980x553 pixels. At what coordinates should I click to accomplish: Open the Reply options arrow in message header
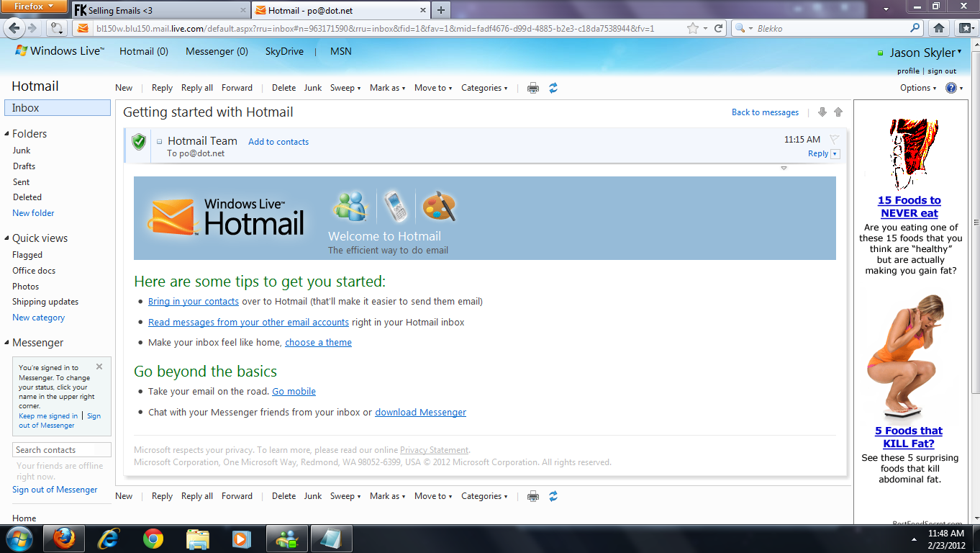[x=835, y=154]
